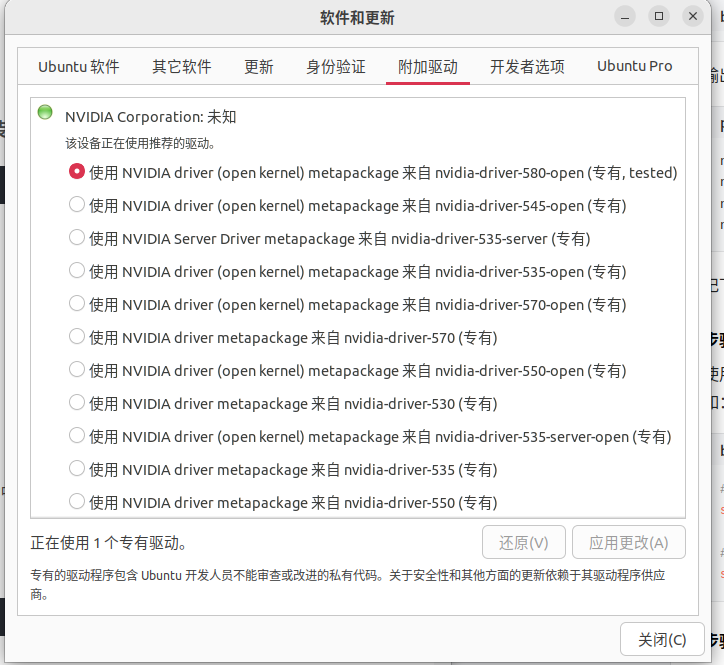
Task: Select nvidia-driver-530 radio button
Action: pyautogui.click(x=77, y=403)
